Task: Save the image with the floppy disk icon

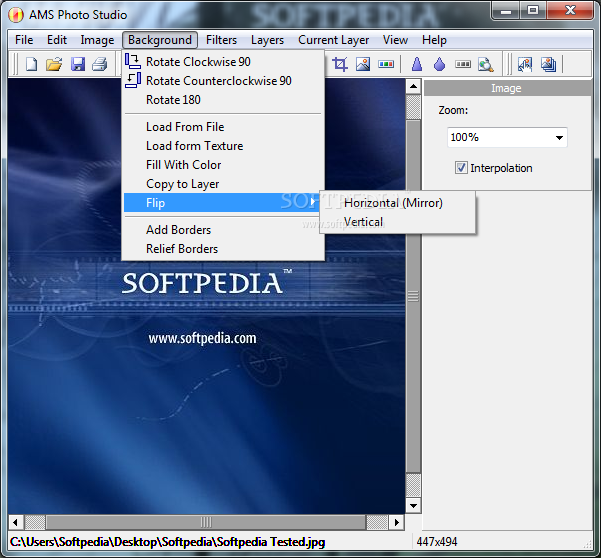Action: 78,64
